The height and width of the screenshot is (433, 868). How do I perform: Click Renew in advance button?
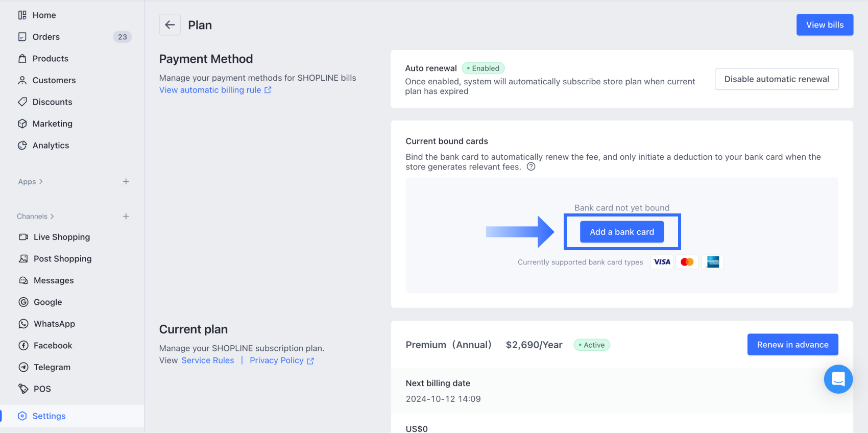792,345
